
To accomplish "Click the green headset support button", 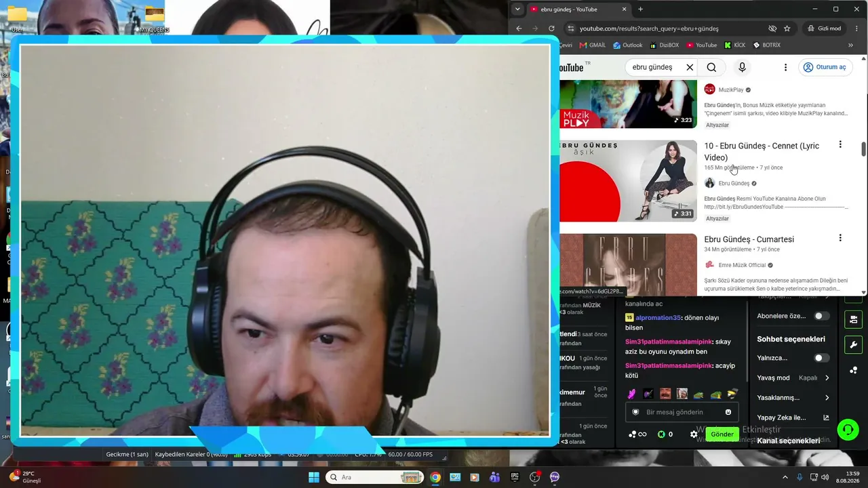I will (848, 430).
